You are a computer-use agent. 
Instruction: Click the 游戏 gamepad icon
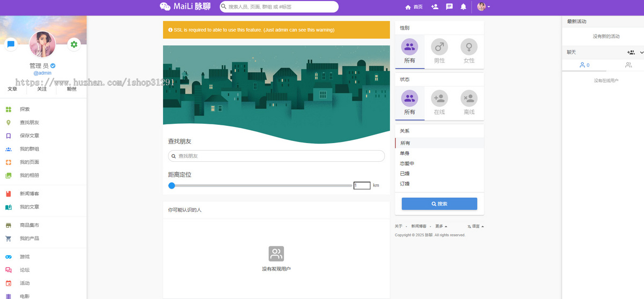click(9, 257)
